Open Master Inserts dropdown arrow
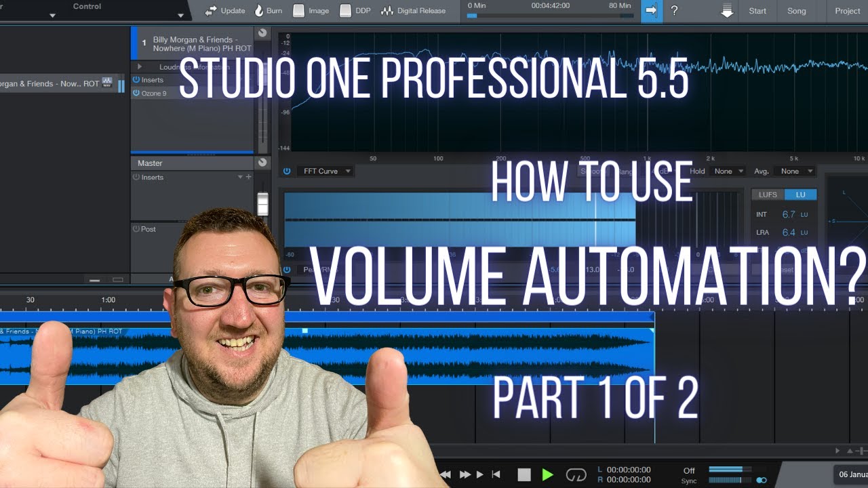 239,177
